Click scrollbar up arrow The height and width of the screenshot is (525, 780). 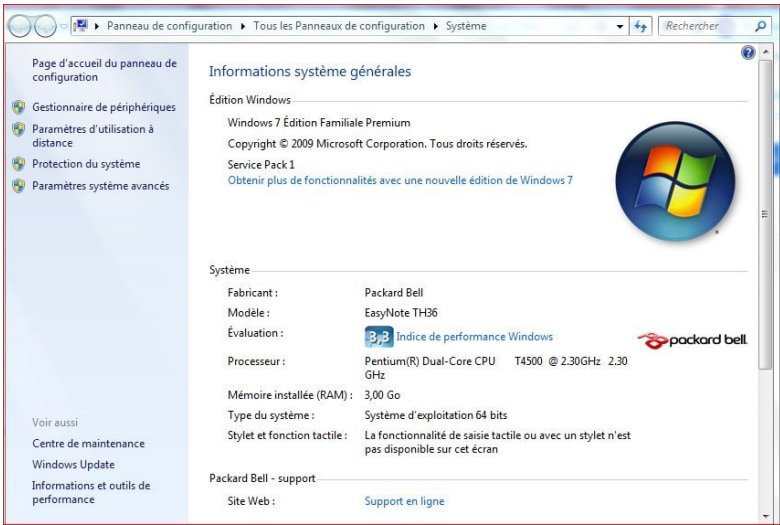766,51
